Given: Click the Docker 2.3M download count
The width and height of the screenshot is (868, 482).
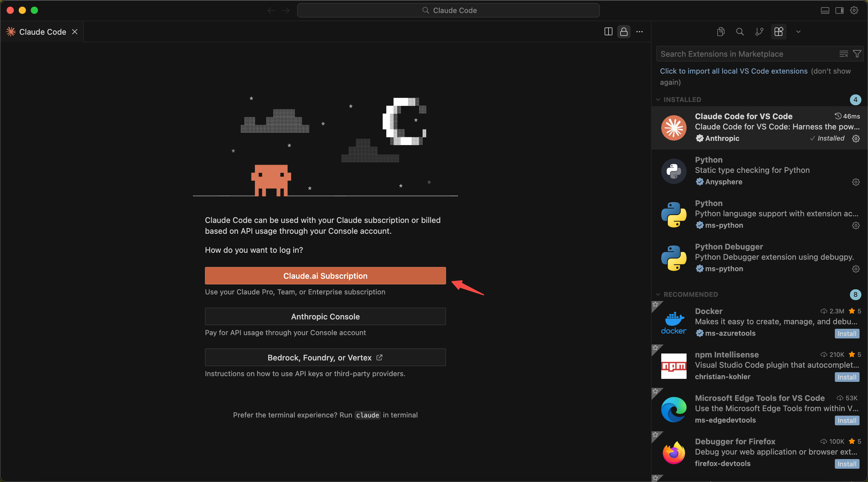Looking at the screenshot, I should coord(832,311).
